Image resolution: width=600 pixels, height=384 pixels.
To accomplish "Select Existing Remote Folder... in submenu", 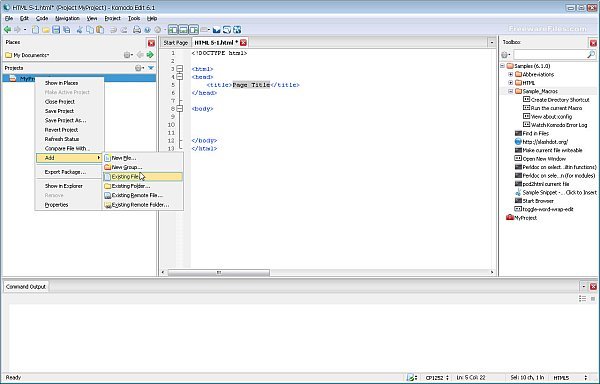I will pyautogui.click(x=143, y=205).
